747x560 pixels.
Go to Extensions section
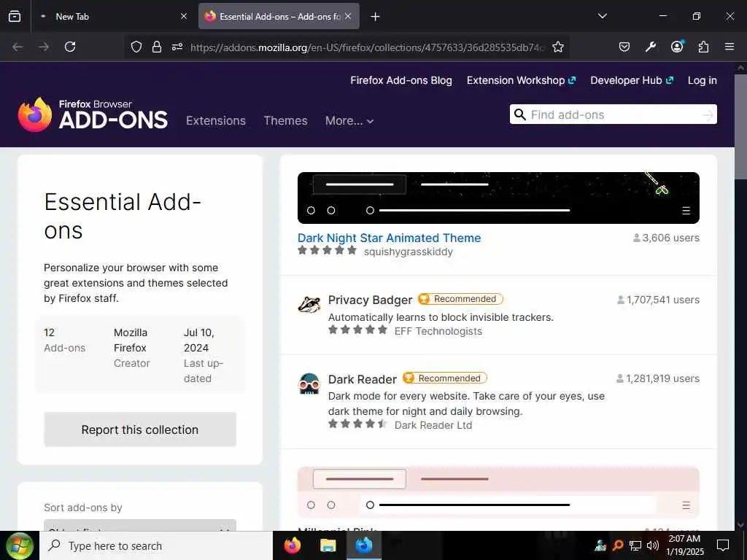[216, 120]
